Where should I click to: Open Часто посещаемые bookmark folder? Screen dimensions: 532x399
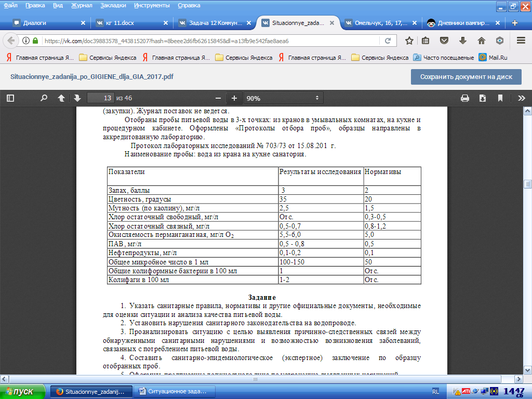tap(444, 58)
